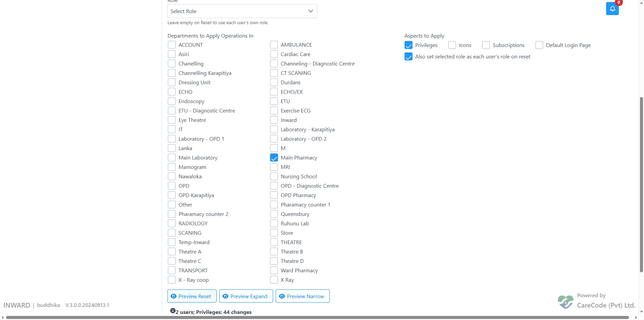Click the horizontal scrollbar at bottom
This screenshot has height=320, width=644.
coord(317,317)
